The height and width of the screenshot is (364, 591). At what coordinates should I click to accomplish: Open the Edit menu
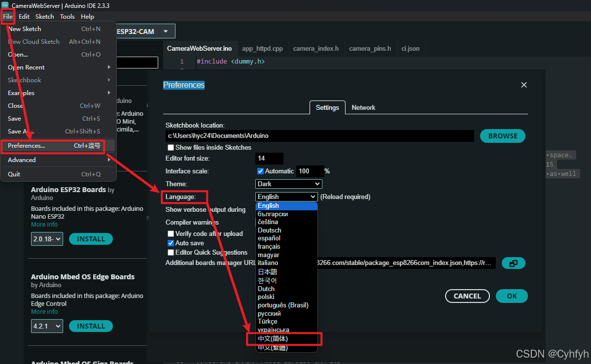pos(24,17)
